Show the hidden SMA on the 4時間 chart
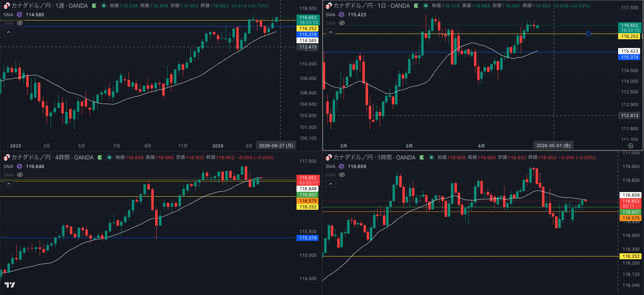 point(20,175)
